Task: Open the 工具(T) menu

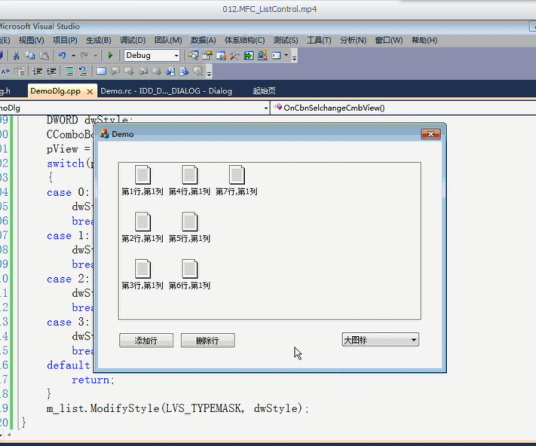Action: point(319,40)
